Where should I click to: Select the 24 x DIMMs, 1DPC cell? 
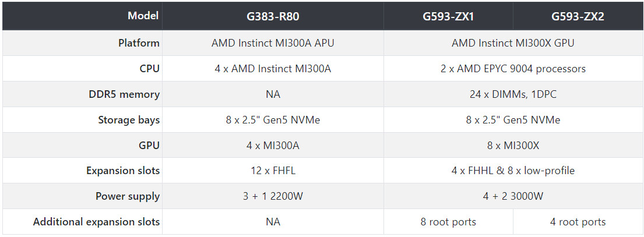[x=513, y=94]
